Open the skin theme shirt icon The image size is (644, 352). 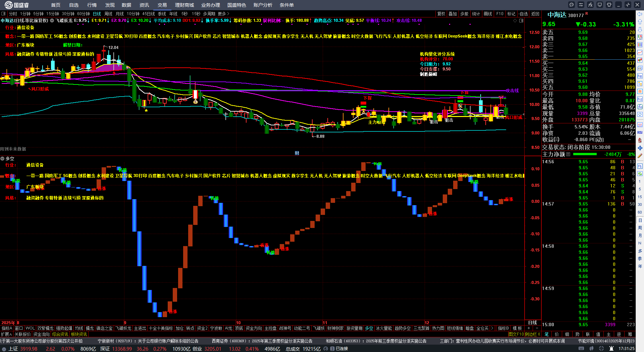pyautogui.click(x=609, y=5)
